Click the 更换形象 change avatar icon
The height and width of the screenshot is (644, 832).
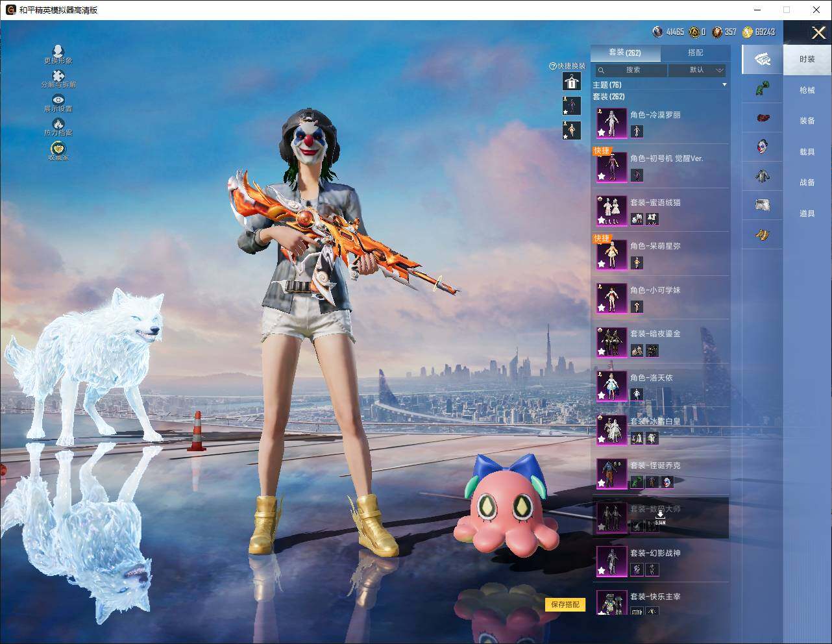[x=58, y=51]
